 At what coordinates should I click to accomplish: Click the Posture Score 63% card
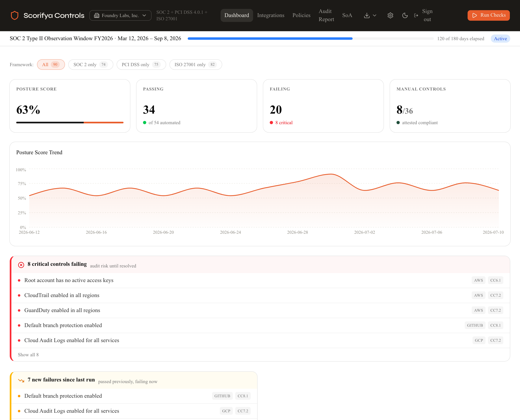point(70,106)
